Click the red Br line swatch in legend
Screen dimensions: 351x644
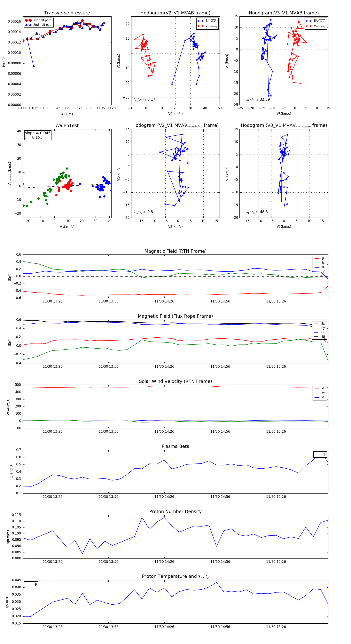(316, 259)
